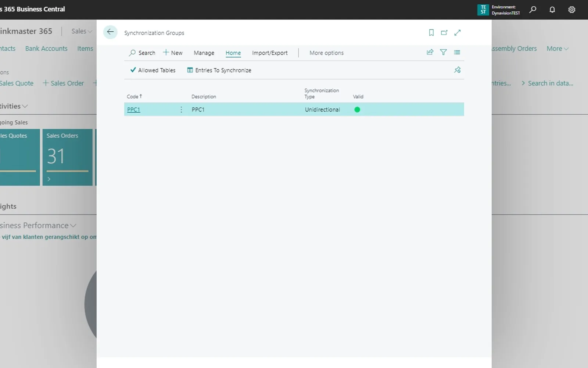Expand the Synchronization Groups page to full width
The image size is (588, 368).
coord(458,33)
